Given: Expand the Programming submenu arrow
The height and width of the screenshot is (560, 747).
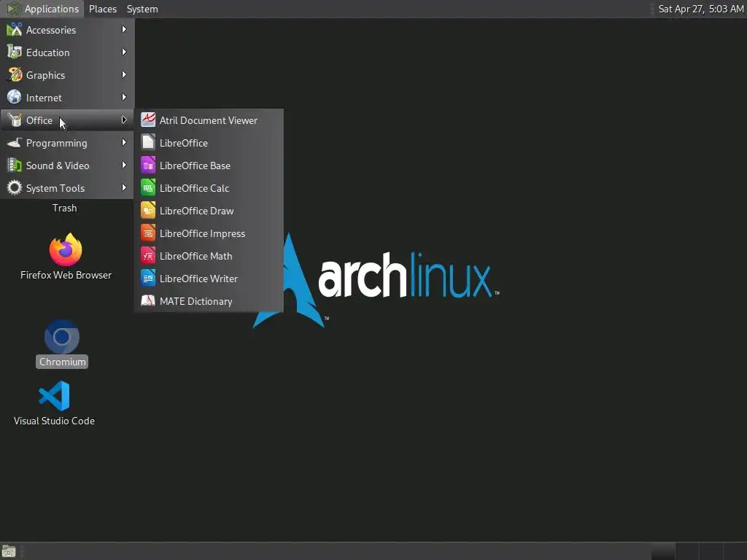Looking at the screenshot, I should tap(124, 142).
